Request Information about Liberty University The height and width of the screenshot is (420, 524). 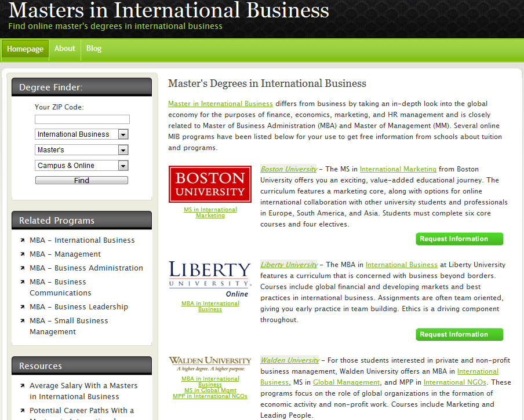coord(459,334)
